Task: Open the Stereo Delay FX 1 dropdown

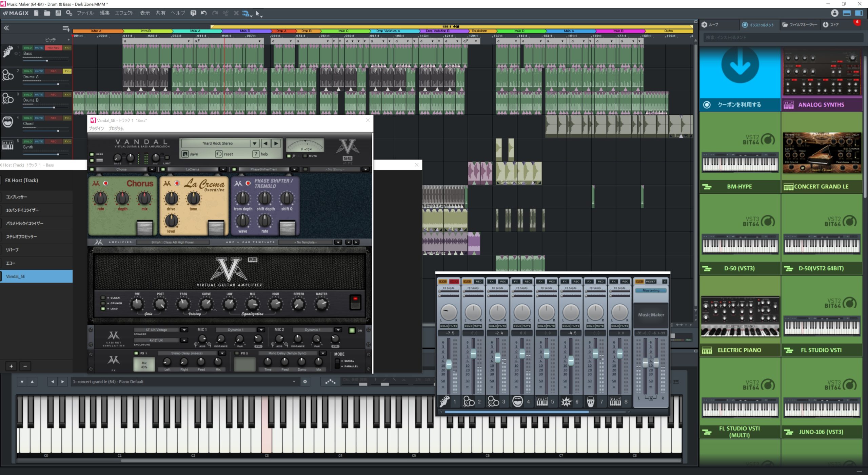Action: (x=222, y=353)
